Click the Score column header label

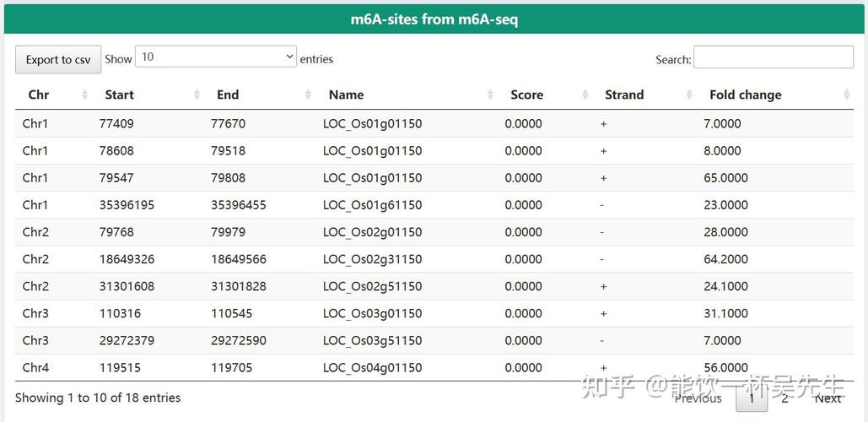527,95
